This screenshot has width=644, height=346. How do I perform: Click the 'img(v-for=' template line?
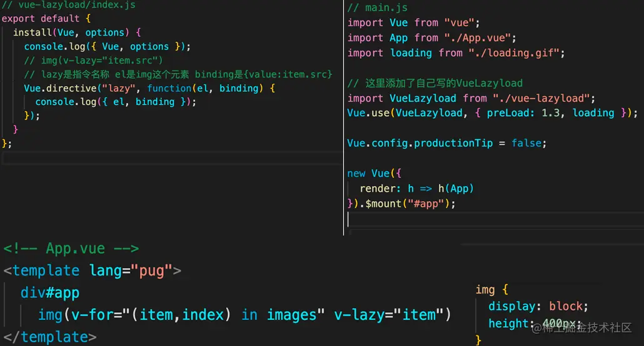click(244, 315)
